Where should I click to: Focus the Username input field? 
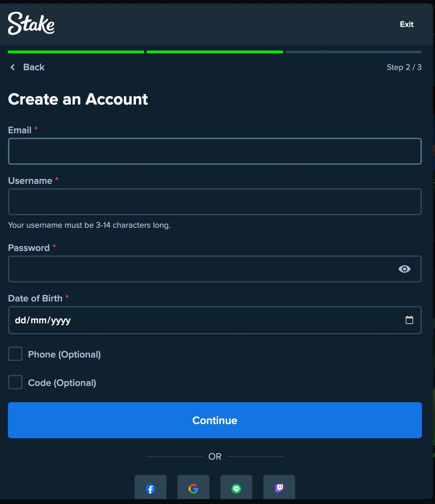(215, 202)
